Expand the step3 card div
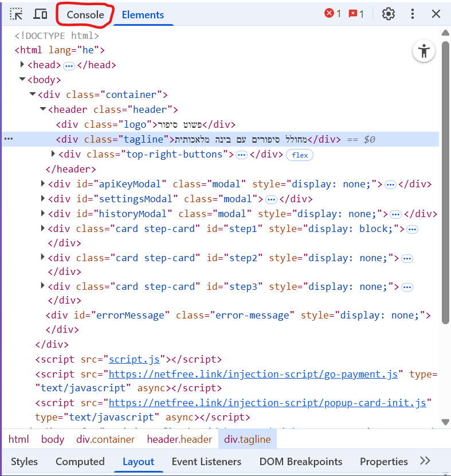Screen dimensions: 451x476 tap(43, 286)
